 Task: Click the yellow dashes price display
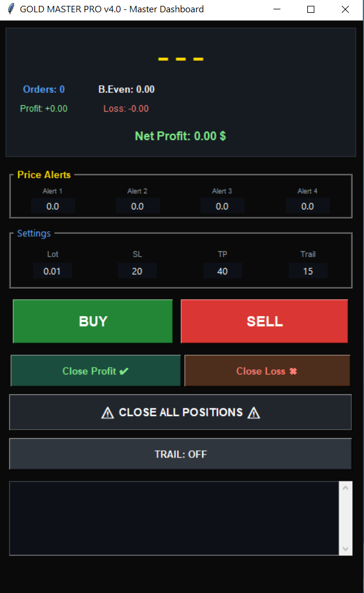point(180,58)
